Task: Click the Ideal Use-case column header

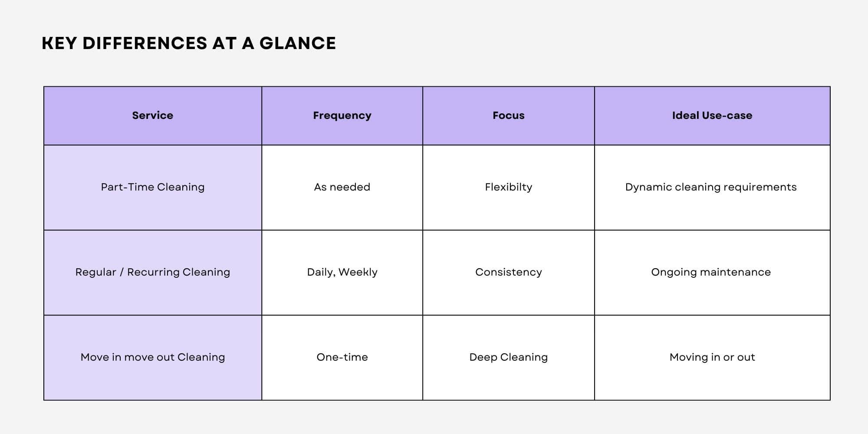Action: pos(712,115)
